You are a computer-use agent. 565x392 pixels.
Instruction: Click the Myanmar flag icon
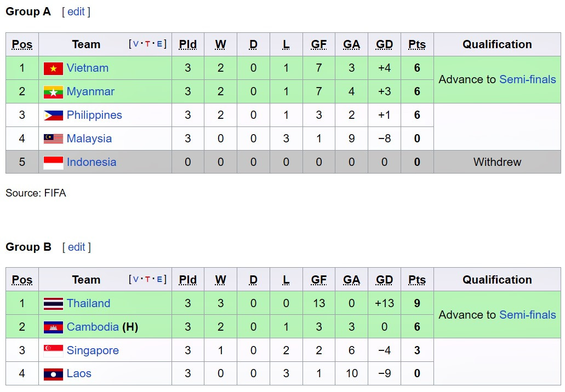tap(53, 92)
